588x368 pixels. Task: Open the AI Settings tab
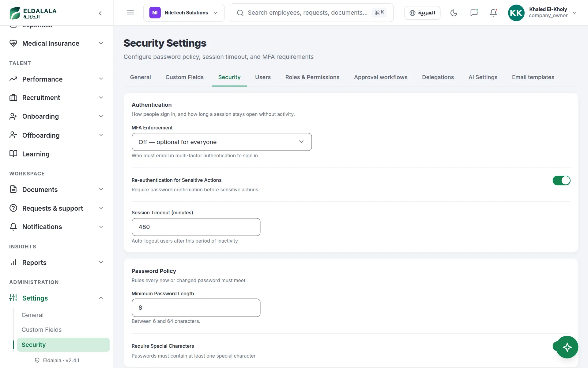coord(483,77)
